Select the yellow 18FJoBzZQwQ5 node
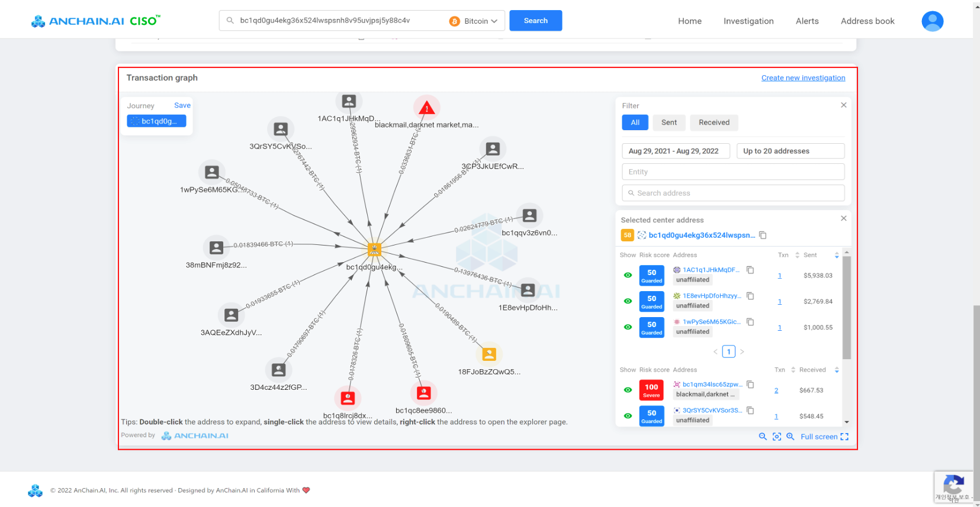This screenshot has width=980, height=507. pos(489,354)
